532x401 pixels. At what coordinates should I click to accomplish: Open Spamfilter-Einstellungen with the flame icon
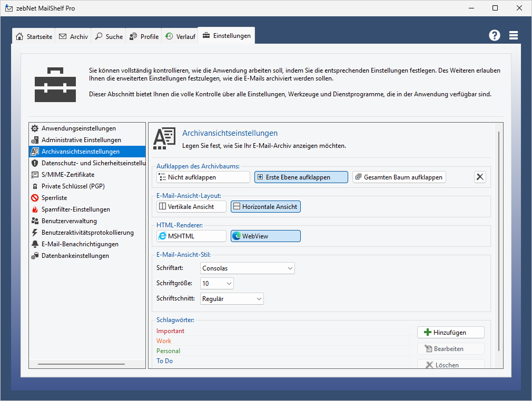point(75,209)
